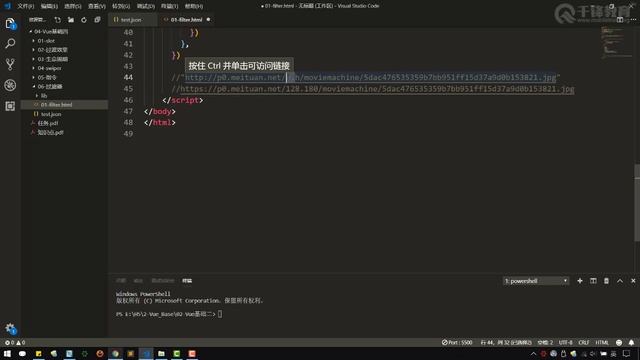Click the VS Code logo in title bar
640x360 pixels.
click(7, 6)
